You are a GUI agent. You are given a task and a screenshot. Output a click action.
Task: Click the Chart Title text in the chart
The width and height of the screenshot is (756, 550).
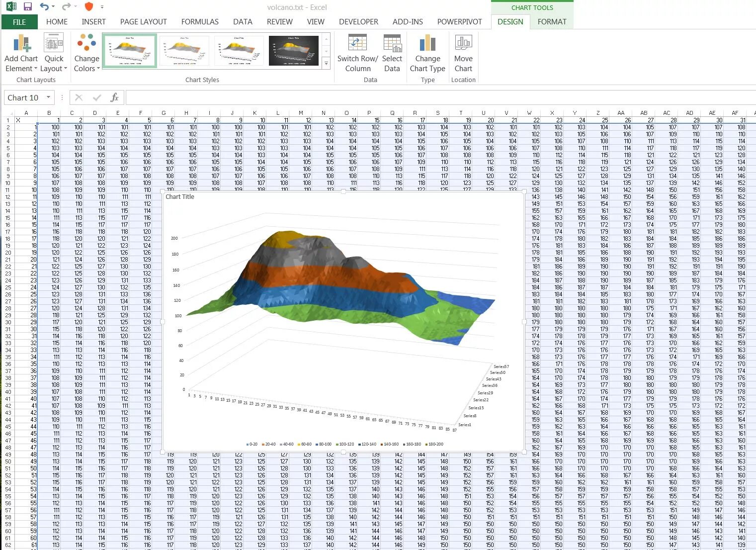(180, 197)
